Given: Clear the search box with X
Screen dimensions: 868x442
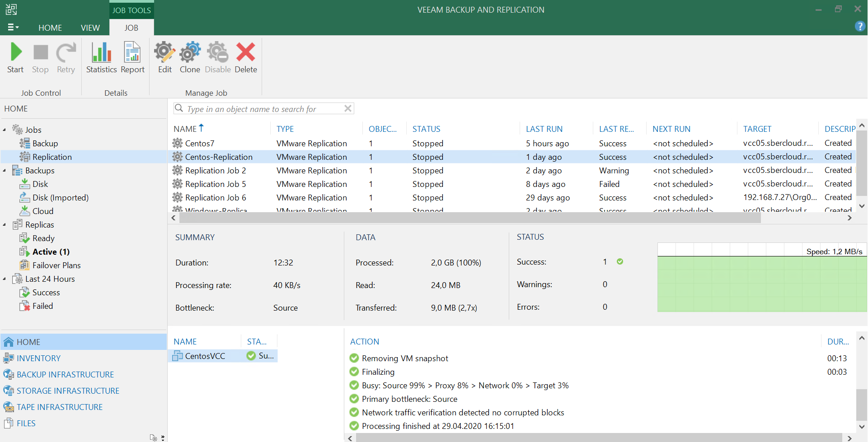Looking at the screenshot, I should click(x=347, y=108).
